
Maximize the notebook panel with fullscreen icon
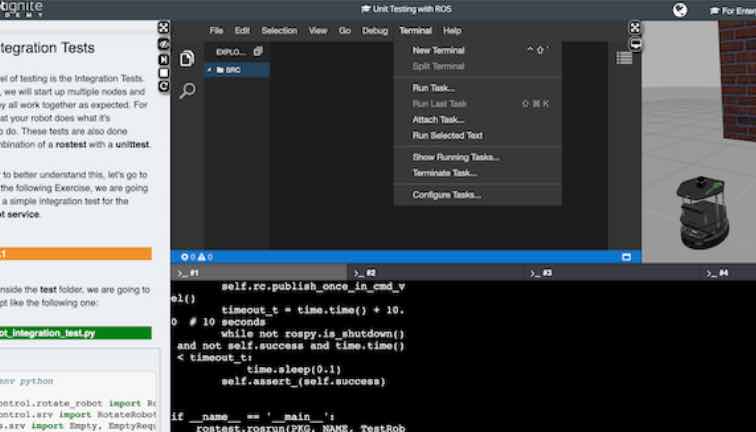[x=164, y=27]
